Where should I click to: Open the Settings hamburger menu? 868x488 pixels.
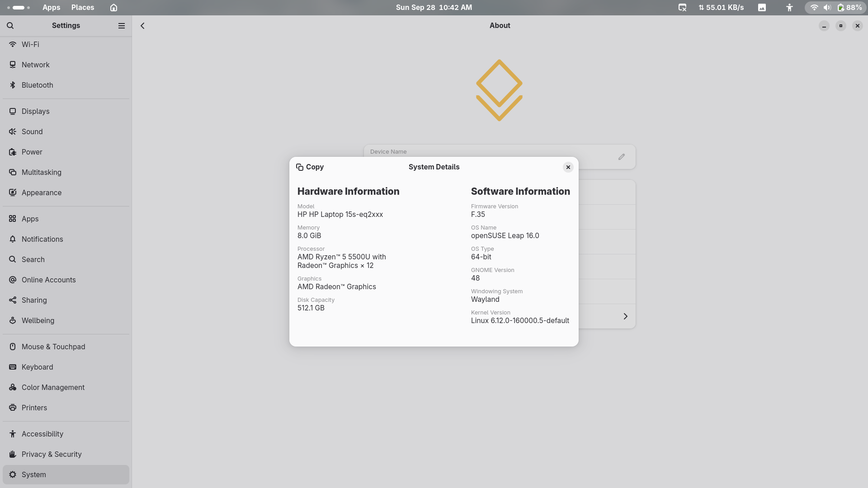[x=121, y=26]
